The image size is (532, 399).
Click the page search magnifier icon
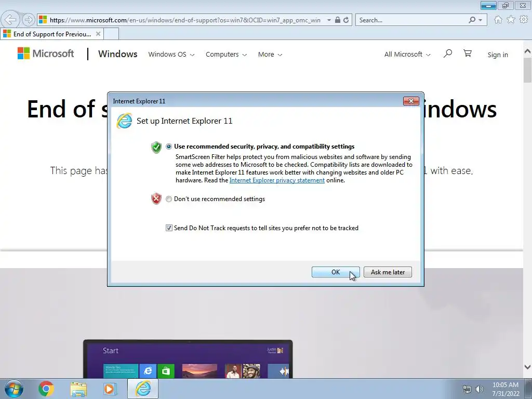(447, 54)
